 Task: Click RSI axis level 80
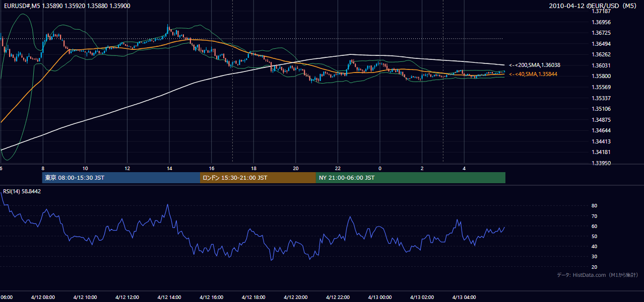point(595,206)
